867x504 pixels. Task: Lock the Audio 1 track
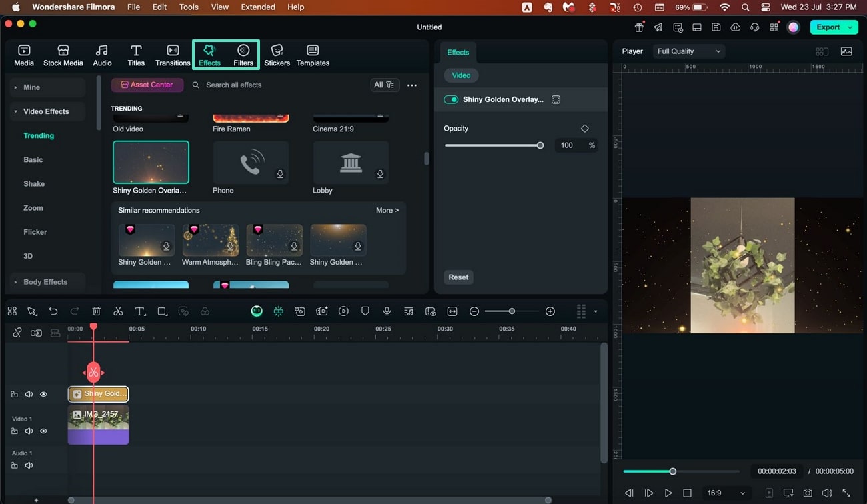(15, 465)
